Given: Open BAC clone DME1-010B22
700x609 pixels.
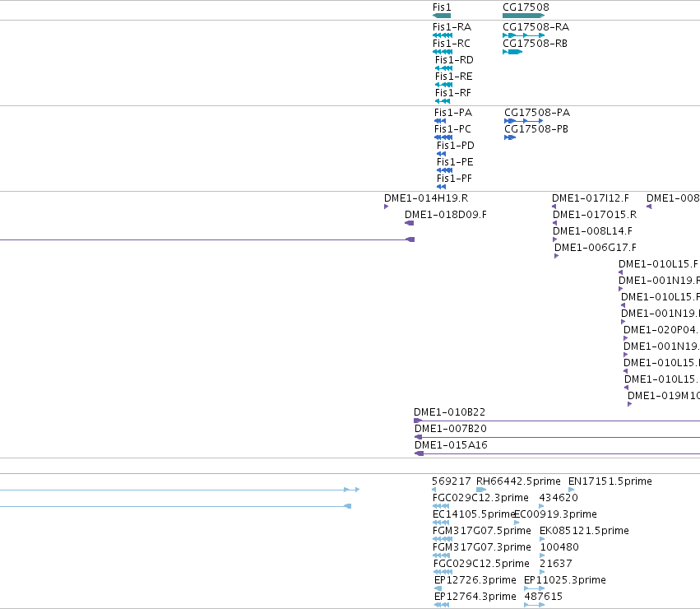Looking at the screenshot, I should [x=449, y=412].
